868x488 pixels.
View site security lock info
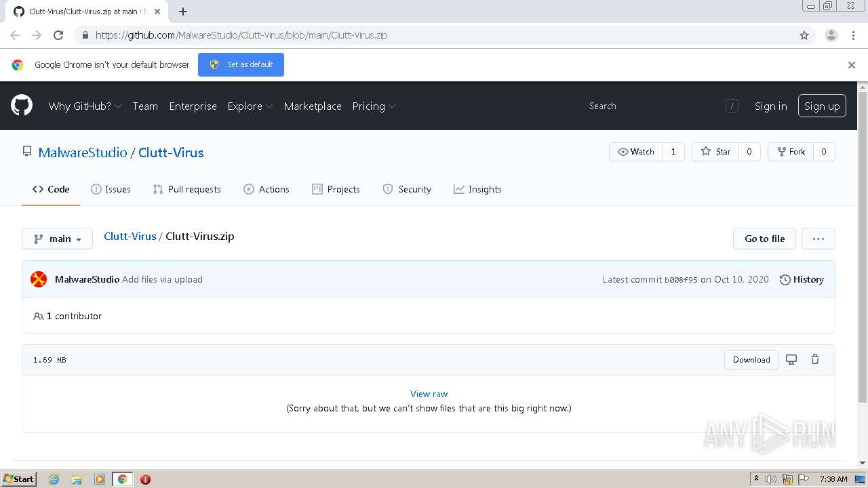(85, 35)
